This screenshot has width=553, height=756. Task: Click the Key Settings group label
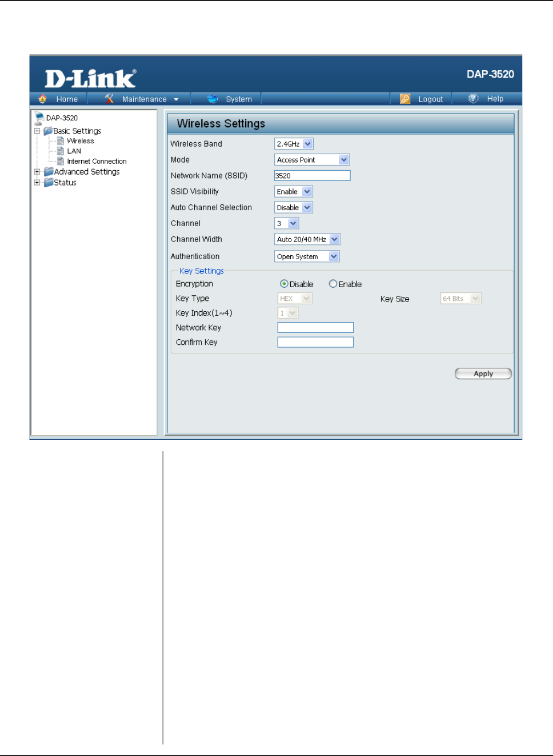[201, 271]
